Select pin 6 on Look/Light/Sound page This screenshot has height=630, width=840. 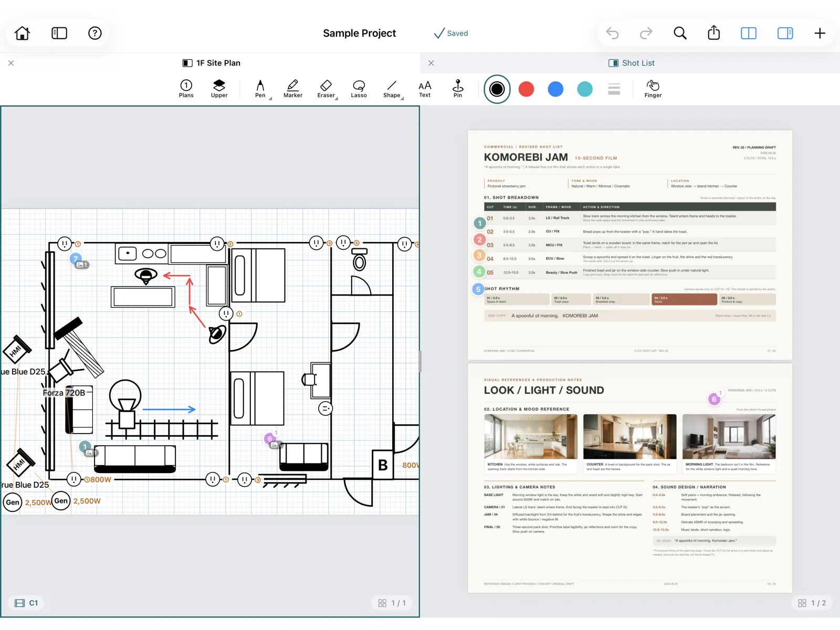click(x=714, y=400)
